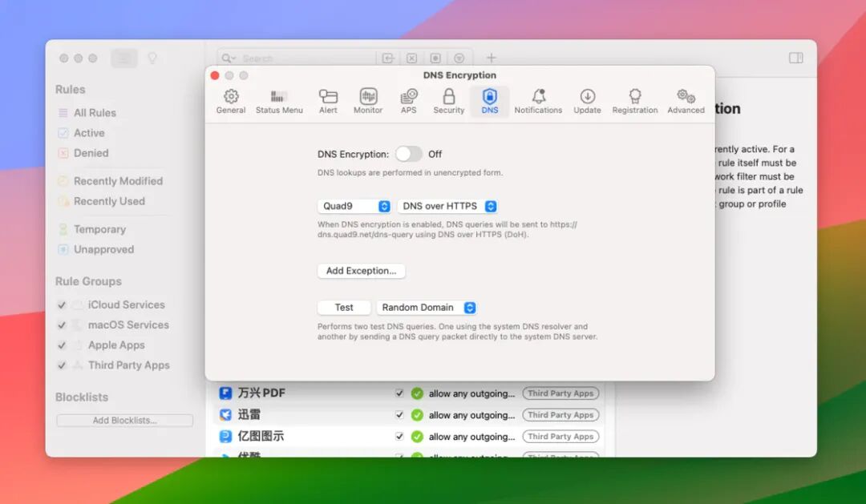
Task: Open the Quad9 DNS provider dropdown
Action: (354, 206)
